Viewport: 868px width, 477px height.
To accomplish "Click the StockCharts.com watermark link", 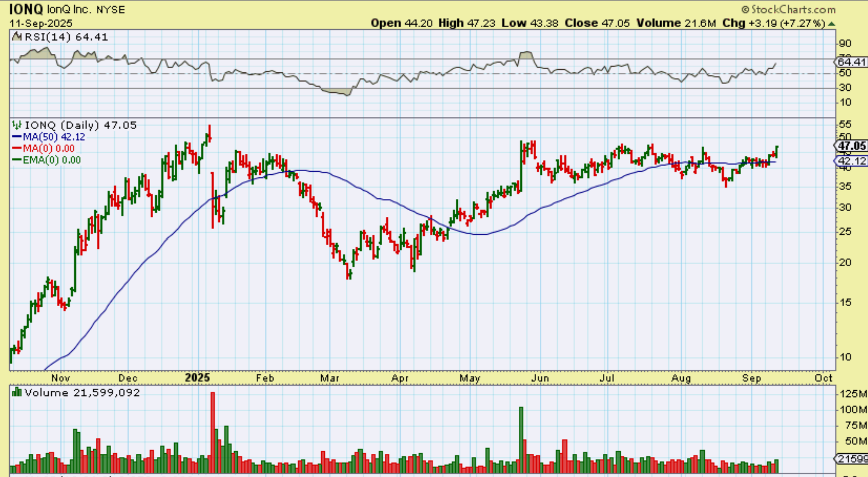I will click(793, 10).
